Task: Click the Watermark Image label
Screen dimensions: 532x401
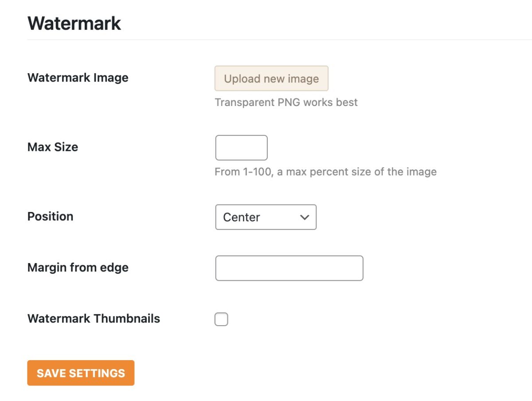Action: click(x=78, y=78)
